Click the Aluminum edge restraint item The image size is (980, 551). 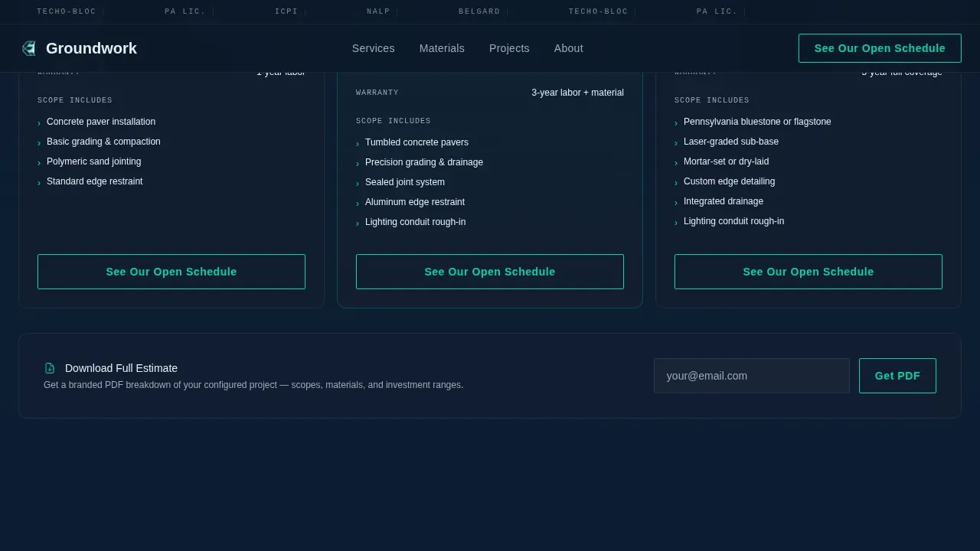[415, 202]
